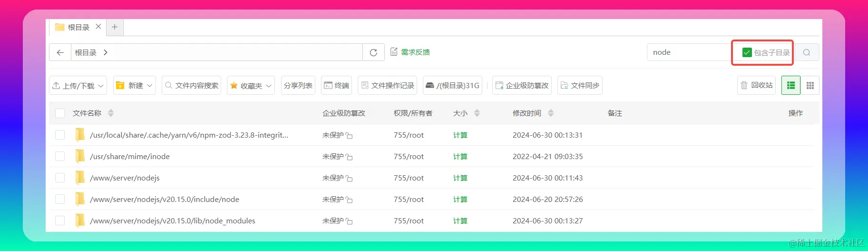
Task: Close the 根目录 tab
Action: pos(98,27)
